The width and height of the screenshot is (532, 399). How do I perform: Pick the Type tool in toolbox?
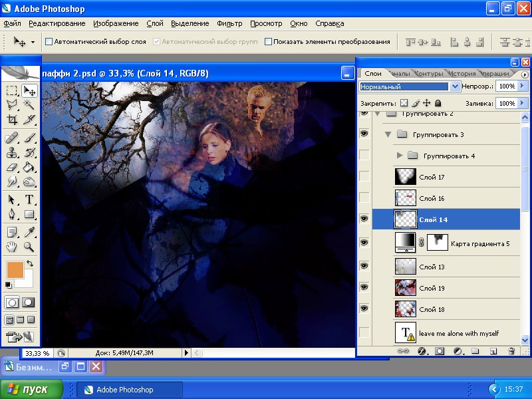[x=29, y=199]
